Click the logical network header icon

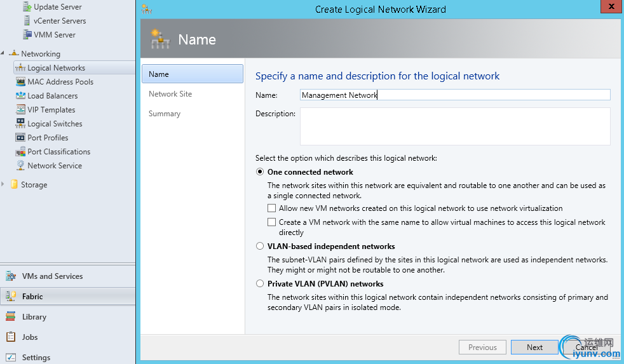[160, 39]
